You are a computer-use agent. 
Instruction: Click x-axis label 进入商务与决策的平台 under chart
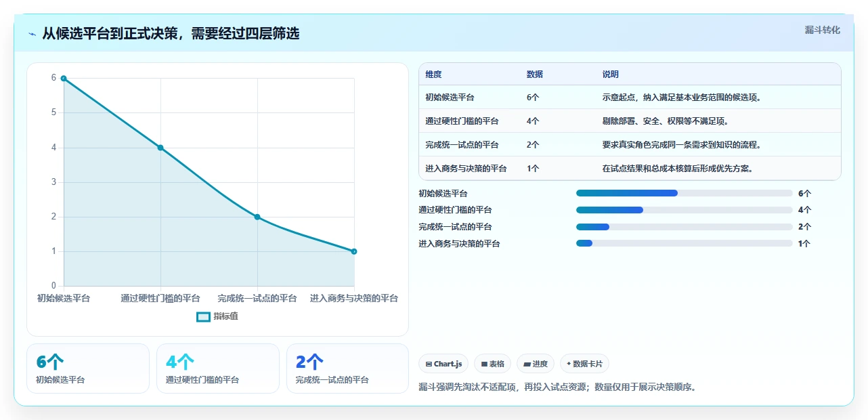(x=354, y=298)
